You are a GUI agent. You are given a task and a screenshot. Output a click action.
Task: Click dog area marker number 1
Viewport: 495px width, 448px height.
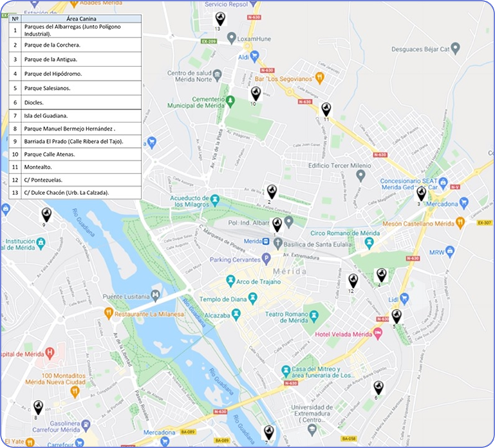[277, 225]
